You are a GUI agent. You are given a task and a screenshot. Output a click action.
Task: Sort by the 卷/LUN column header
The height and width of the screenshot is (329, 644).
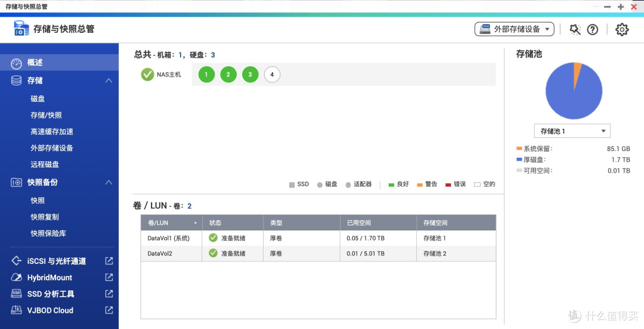(173, 223)
